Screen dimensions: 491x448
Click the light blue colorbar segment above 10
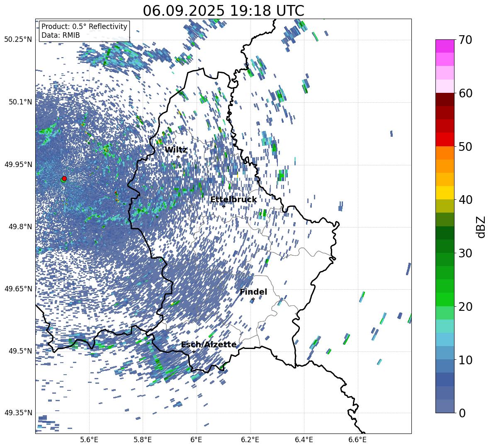(445, 353)
